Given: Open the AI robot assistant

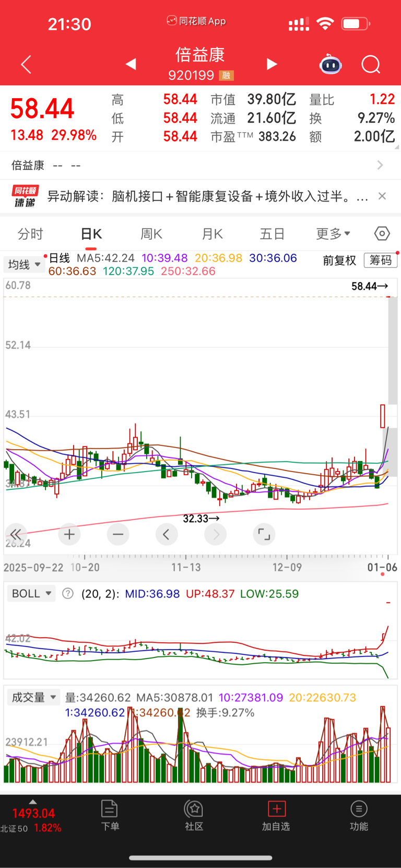Looking at the screenshot, I should coord(331,64).
